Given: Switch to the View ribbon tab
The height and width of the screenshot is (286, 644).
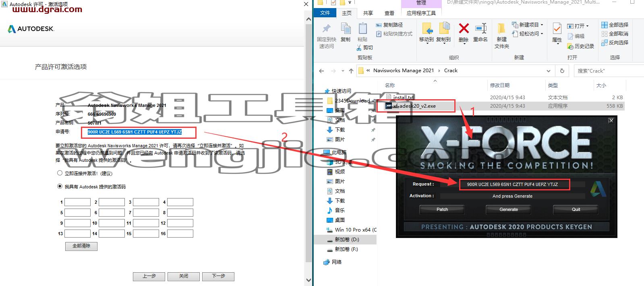Looking at the screenshot, I should (389, 13).
